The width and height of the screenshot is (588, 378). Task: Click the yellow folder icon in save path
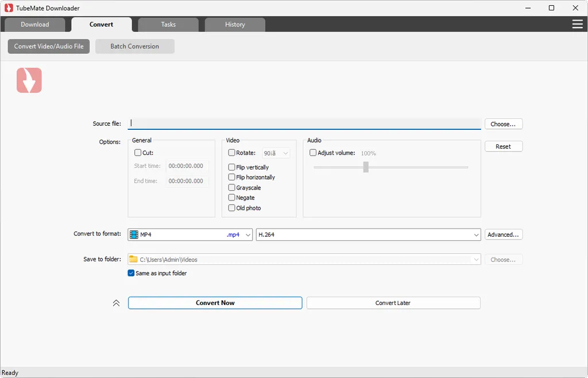(133, 259)
